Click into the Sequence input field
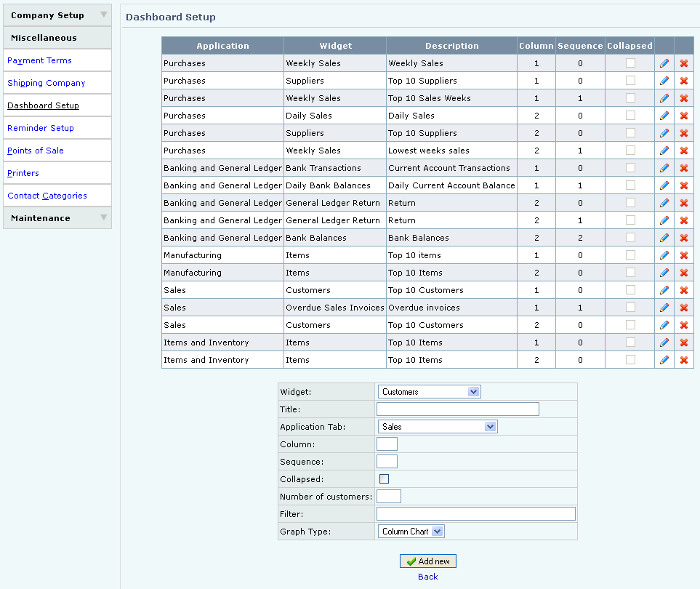The image size is (700, 589). click(387, 461)
